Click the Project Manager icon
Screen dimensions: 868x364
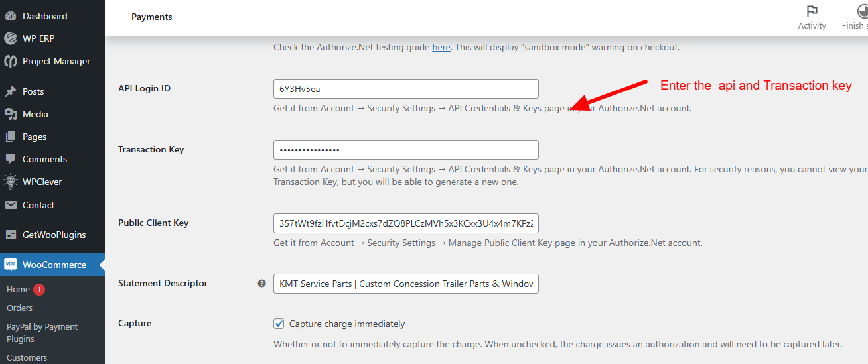11,61
